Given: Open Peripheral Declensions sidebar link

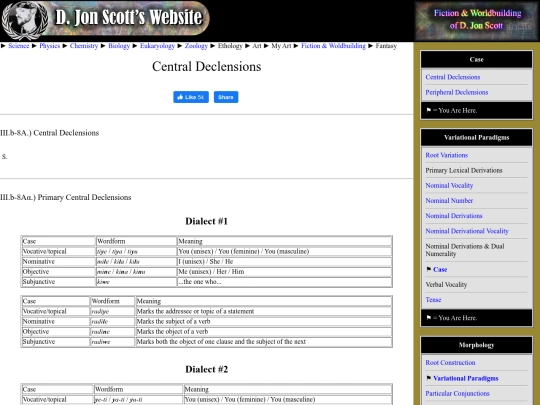Looking at the screenshot, I should (457, 92).
